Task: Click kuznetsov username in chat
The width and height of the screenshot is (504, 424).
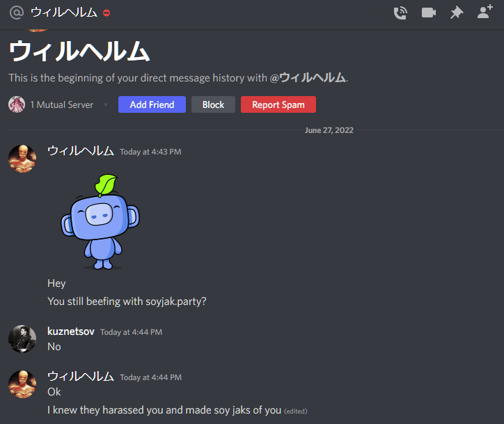Action: tap(71, 331)
